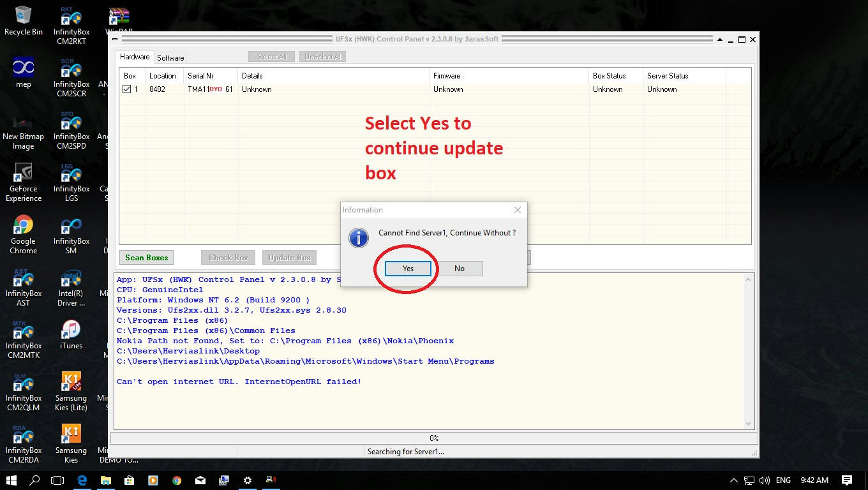
Task: Switch ENG input language in tray
Action: (783, 480)
